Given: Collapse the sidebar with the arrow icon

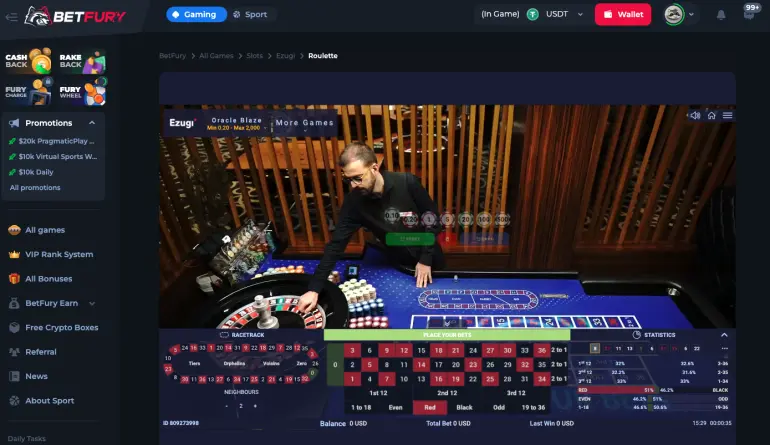Looking at the screenshot, I should [11, 17].
